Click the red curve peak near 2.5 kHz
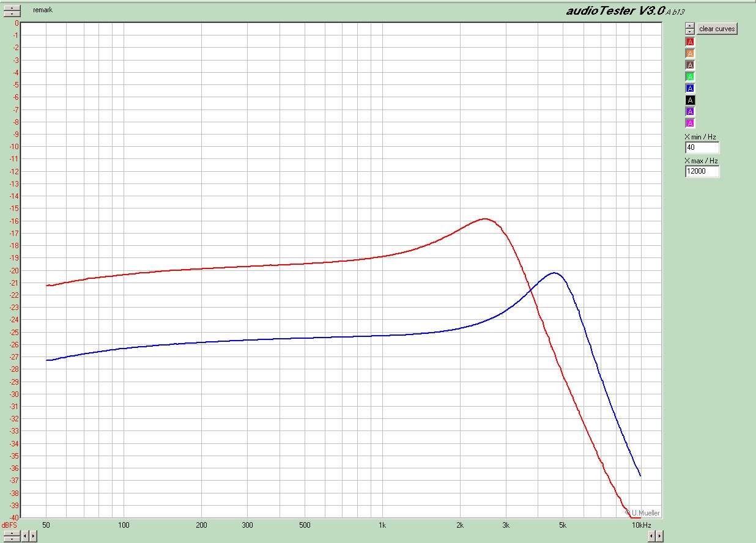 [x=485, y=218]
